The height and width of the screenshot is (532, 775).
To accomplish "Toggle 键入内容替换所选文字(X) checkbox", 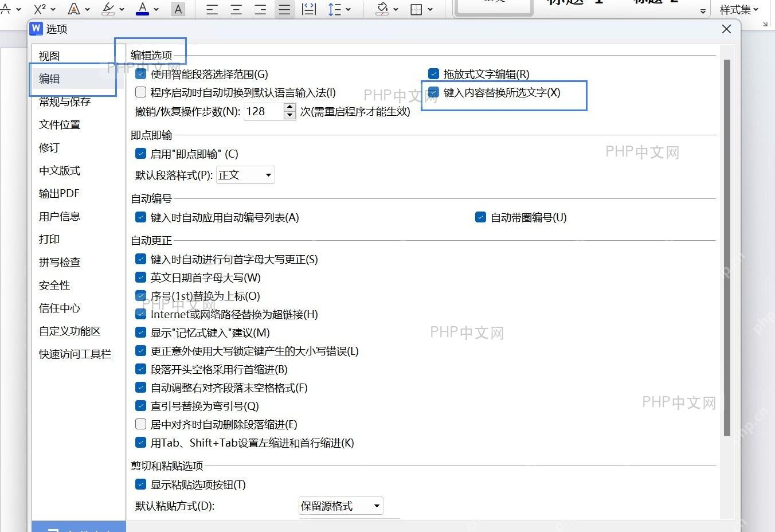I will [433, 92].
